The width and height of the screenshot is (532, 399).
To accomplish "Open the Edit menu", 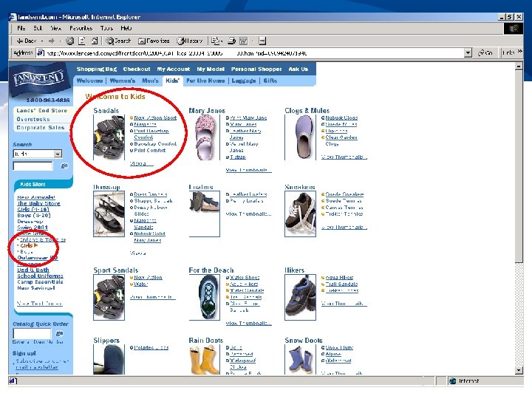I will pyautogui.click(x=38, y=28).
